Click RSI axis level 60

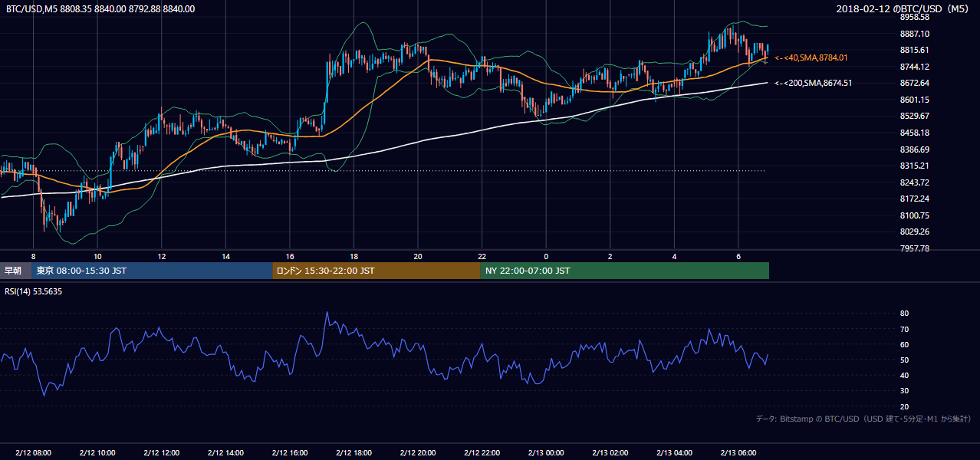pyautogui.click(x=904, y=344)
